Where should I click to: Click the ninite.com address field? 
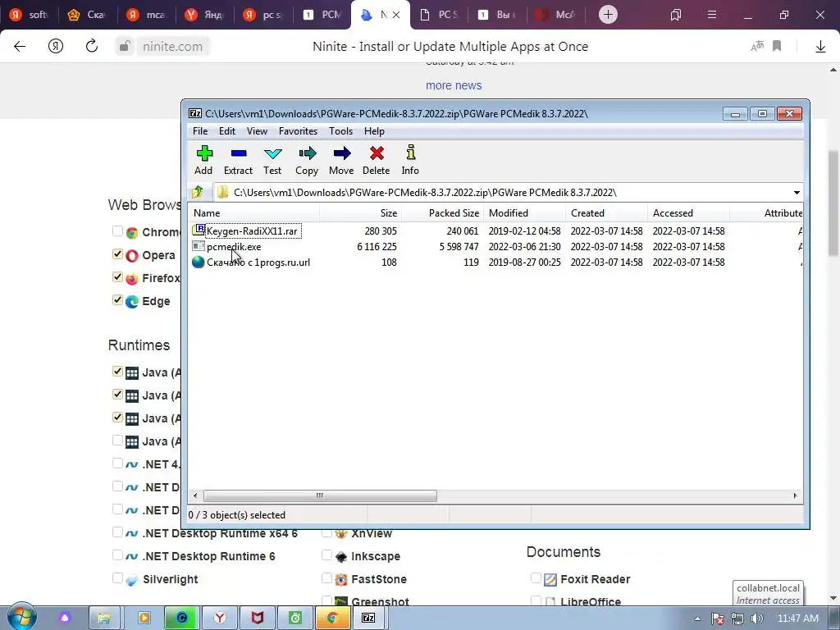click(172, 47)
